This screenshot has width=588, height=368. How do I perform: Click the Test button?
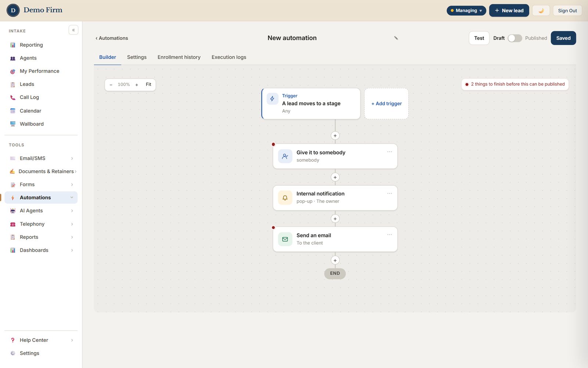479,38
